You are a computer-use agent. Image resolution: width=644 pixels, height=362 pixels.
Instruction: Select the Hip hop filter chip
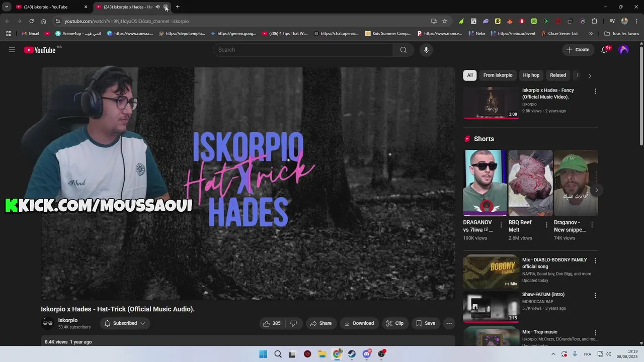pos(531,75)
